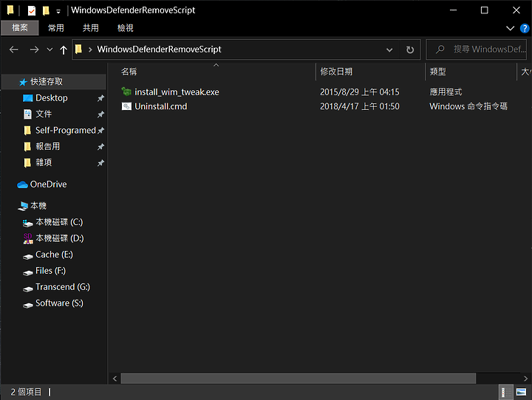Click WindowsDefenderRemoveScript in the address bar path

tap(159, 49)
